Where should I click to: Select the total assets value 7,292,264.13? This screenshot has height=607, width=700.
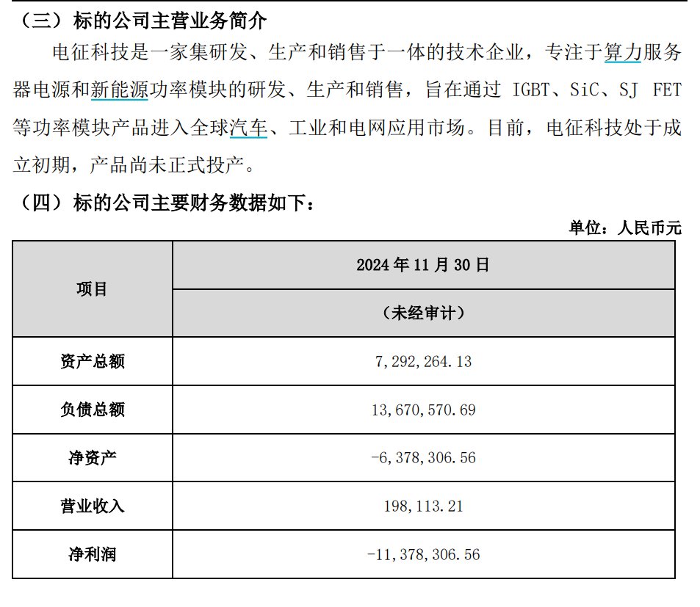click(x=423, y=361)
